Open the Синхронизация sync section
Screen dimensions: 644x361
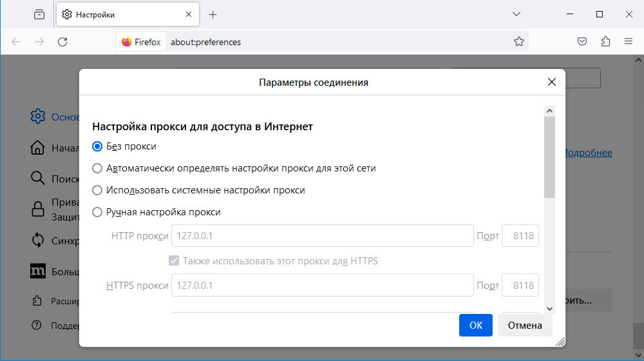click(55, 240)
